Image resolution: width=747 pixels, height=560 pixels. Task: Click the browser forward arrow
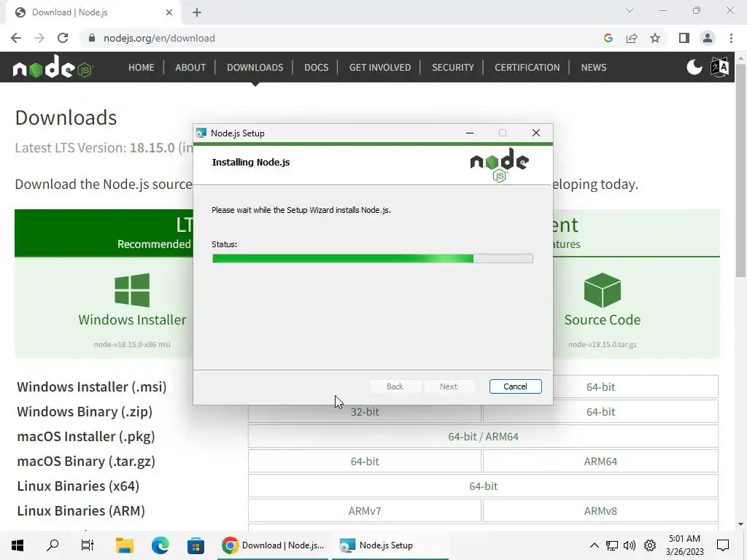pos(39,38)
